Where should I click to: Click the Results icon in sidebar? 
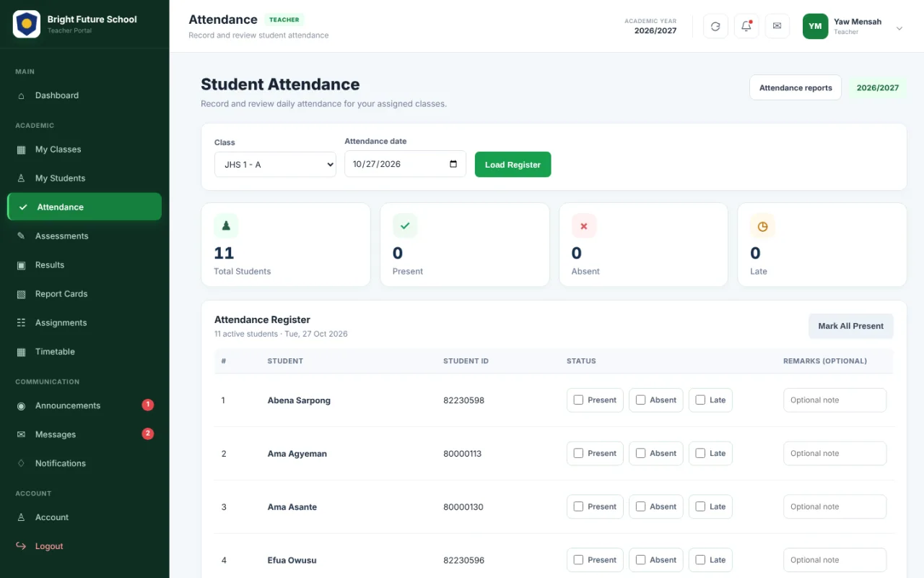click(x=21, y=265)
